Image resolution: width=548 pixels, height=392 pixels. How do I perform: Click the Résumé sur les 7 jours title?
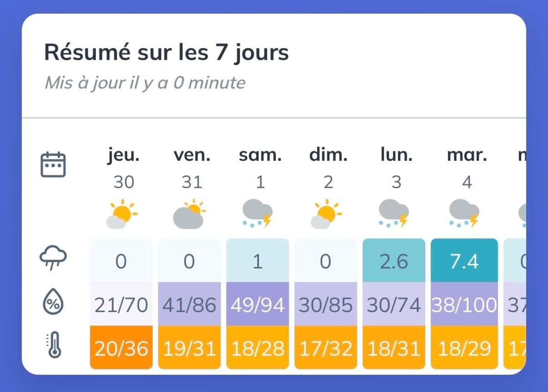click(x=166, y=53)
